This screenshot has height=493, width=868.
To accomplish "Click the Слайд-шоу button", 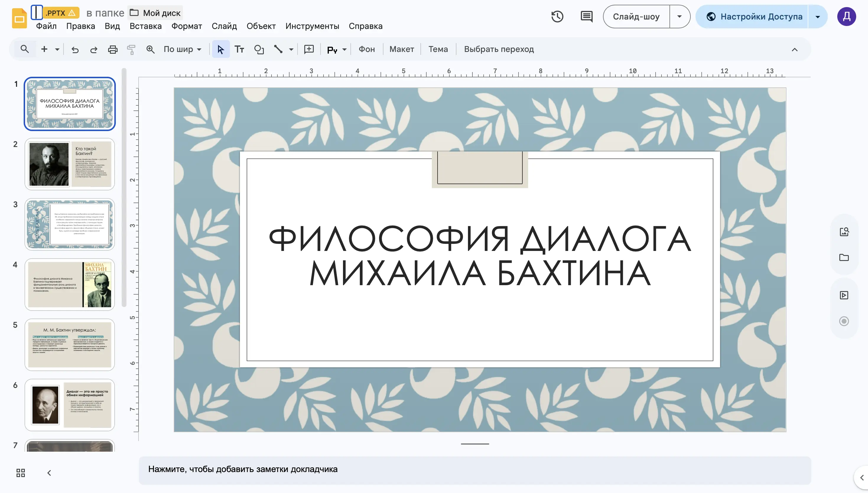I will click(636, 16).
